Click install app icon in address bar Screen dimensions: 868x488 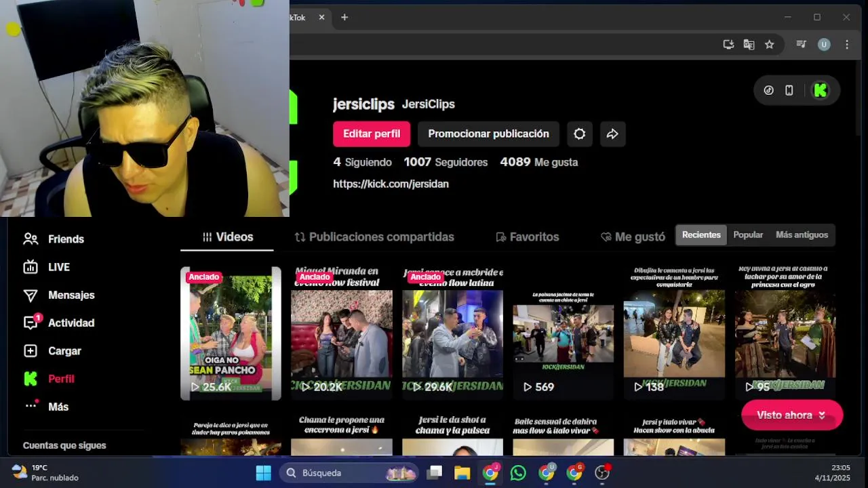tap(728, 45)
